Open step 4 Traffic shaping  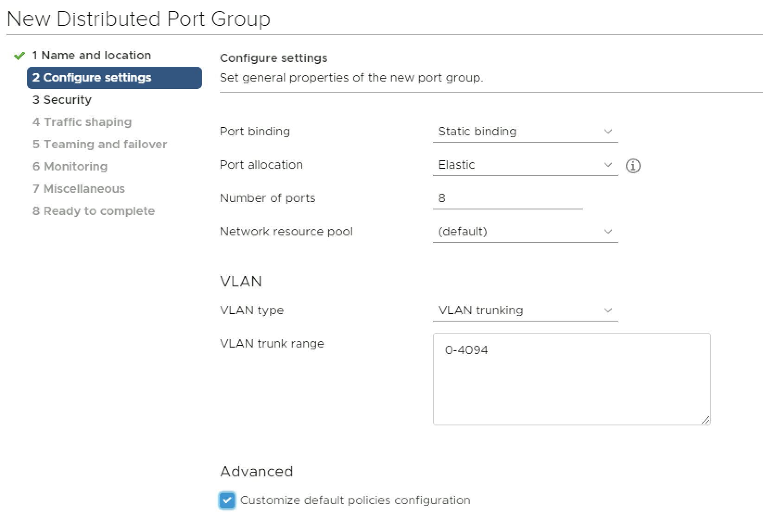pyautogui.click(x=82, y=122)
